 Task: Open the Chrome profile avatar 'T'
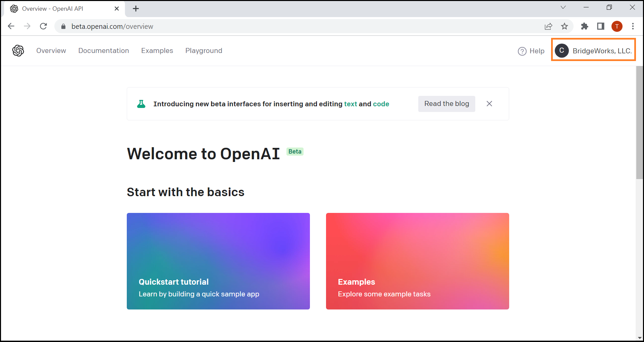(x=617, y=26)
